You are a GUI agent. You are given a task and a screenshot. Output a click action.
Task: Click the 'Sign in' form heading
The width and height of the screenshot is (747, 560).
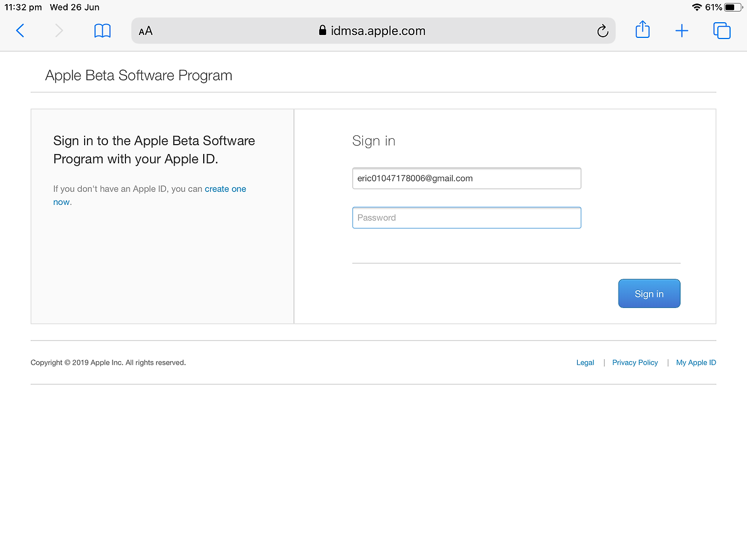click(x=373, y=141)
